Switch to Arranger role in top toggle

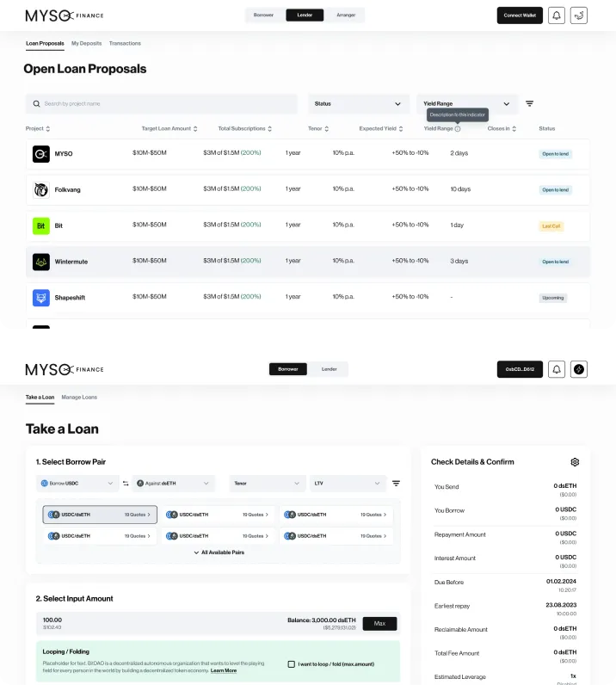[346, 15]
